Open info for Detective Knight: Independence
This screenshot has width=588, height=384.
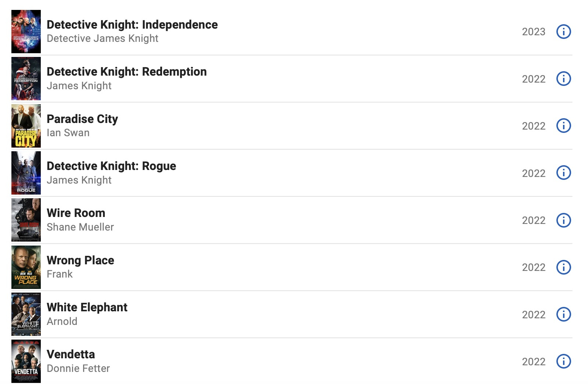[563, 32]
